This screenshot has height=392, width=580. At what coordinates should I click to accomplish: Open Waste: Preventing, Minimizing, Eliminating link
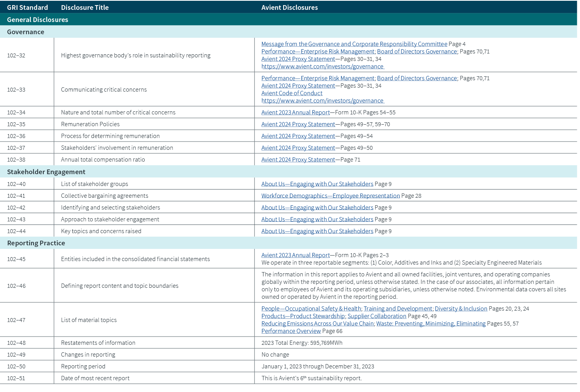point(430,323)
